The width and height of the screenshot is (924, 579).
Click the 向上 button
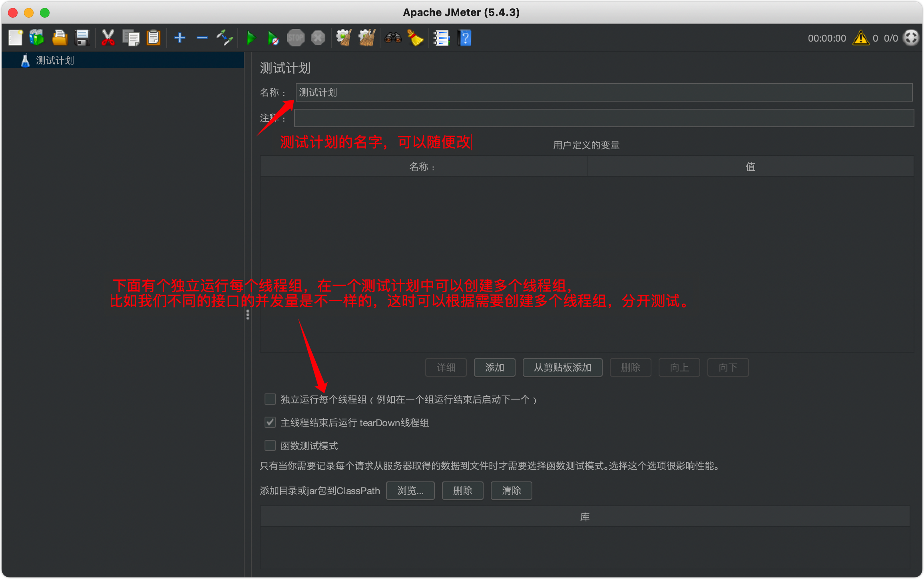[679, 367]
